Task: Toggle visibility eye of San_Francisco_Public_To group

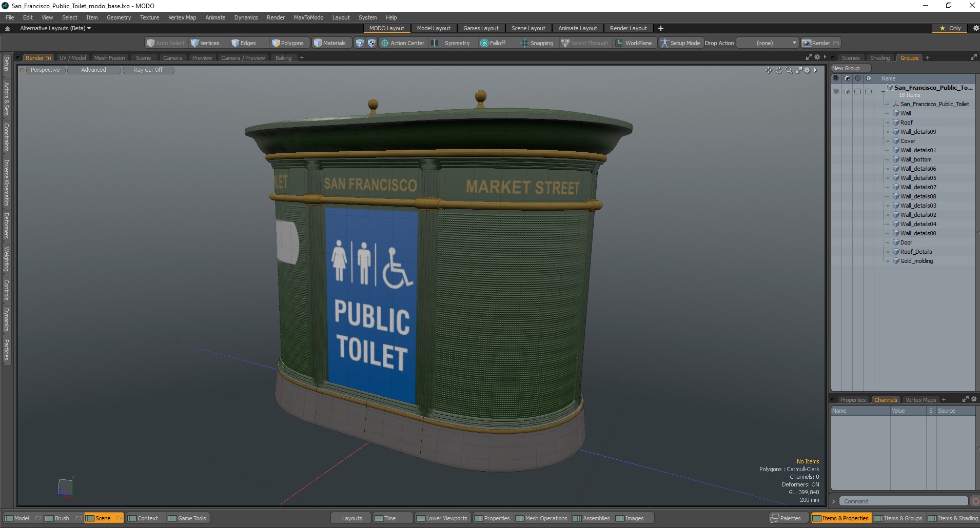Action: pyautogui.click(x=836, y=91)
